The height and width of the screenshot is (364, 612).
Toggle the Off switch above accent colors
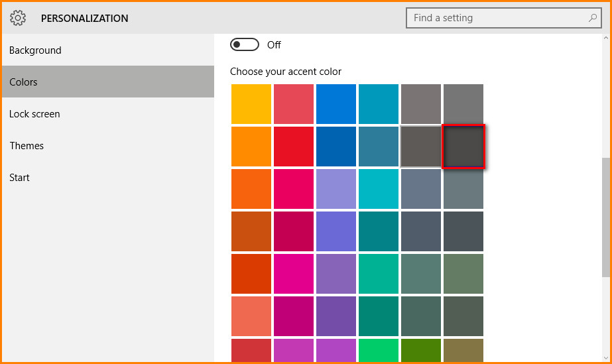[244, 44]
